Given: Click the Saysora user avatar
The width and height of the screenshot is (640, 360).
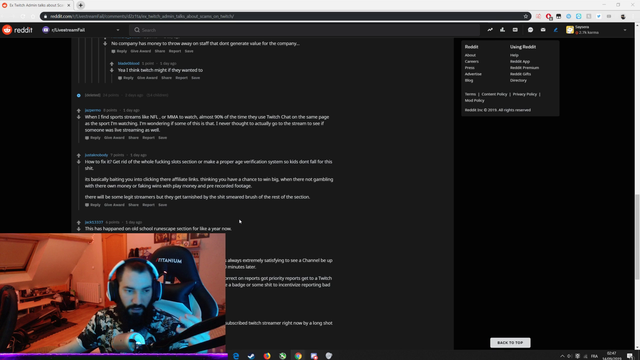Looking at the screenshot, I should click(570, 30).
